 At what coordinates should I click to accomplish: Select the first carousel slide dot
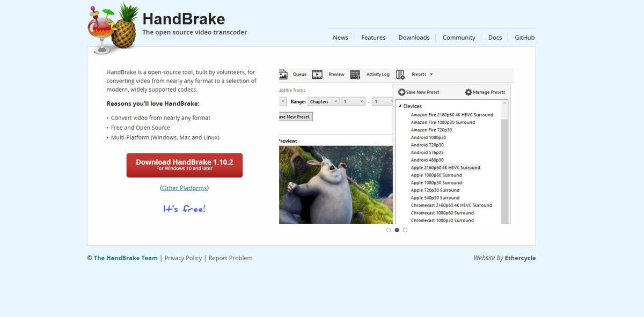click(x=389, y=230)
